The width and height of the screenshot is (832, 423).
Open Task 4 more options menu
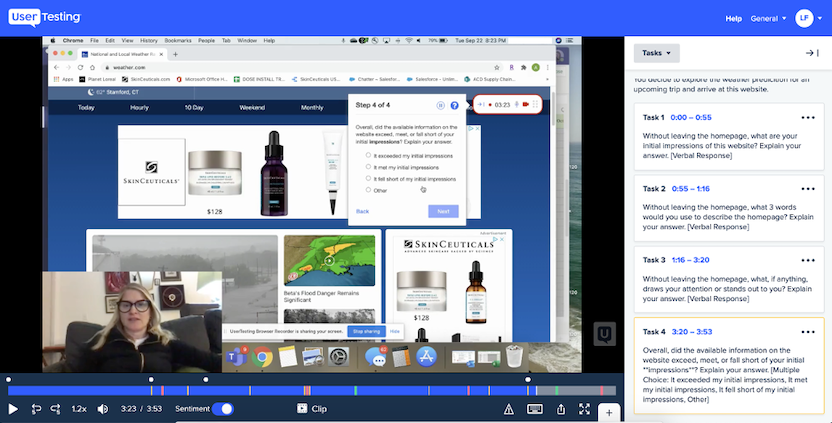click(x=808, y=332)
